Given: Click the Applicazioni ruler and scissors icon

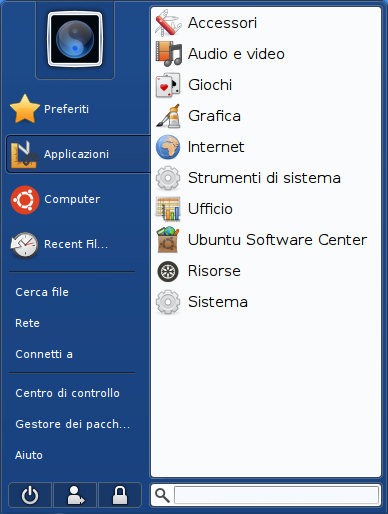Looking at the screenshot, I should click(x=24, y=154).
